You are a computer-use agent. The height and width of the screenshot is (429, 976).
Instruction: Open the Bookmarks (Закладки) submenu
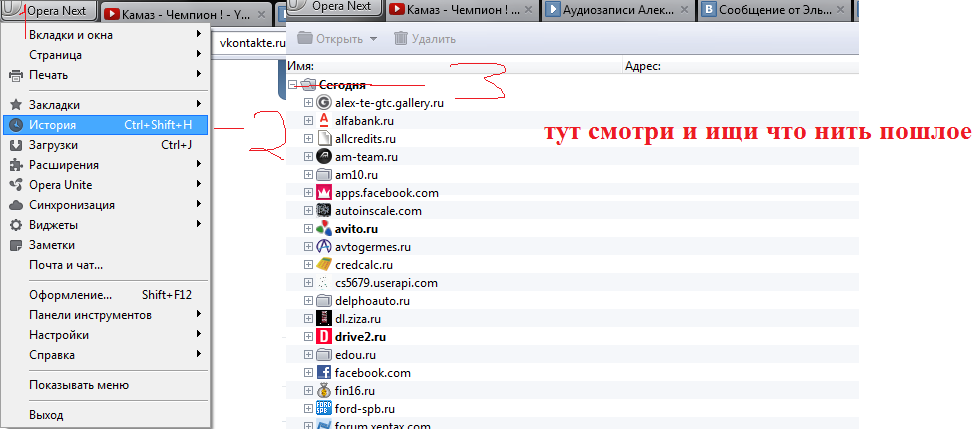click(x=106, y=105)
